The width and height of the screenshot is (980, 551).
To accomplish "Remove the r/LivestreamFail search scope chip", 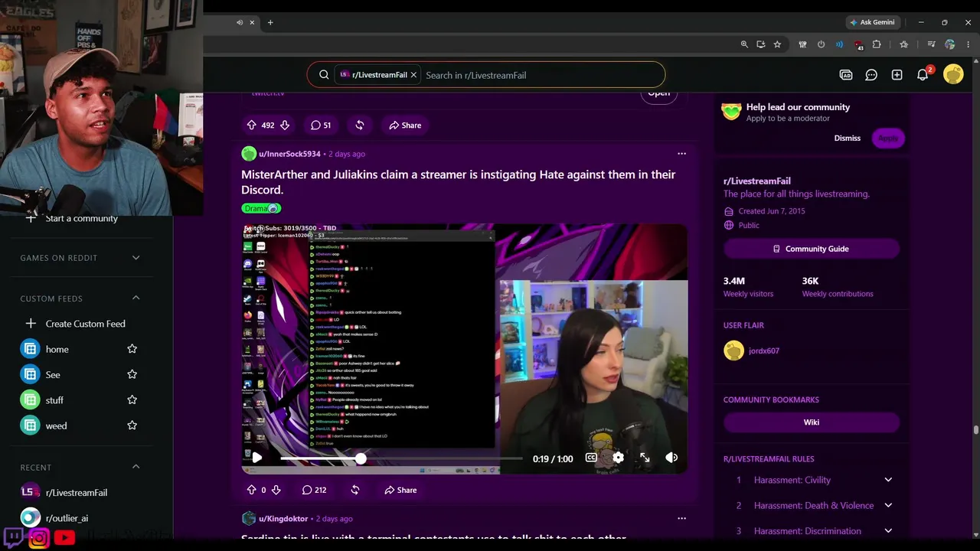I will tap(413, 75).
